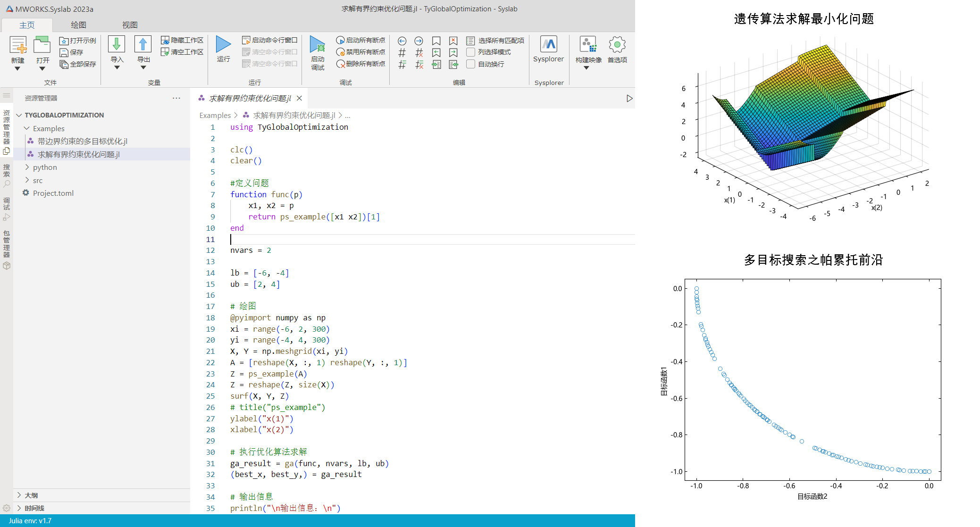Click Julia env: v1.7 in status bar
Viewport: 980px width, 527px height.
coord(30,521)
